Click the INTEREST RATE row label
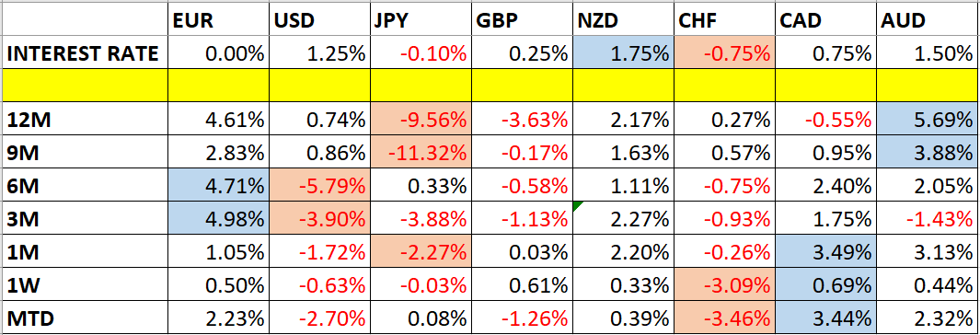This screenshot has width=980, height=335. pos(85,53)
